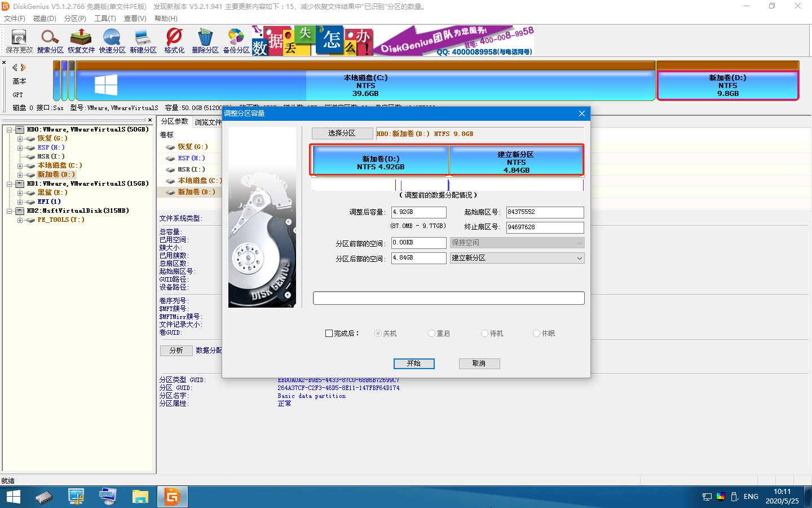
Task: Click the network tray icon
Action: [x=707, y=497]
